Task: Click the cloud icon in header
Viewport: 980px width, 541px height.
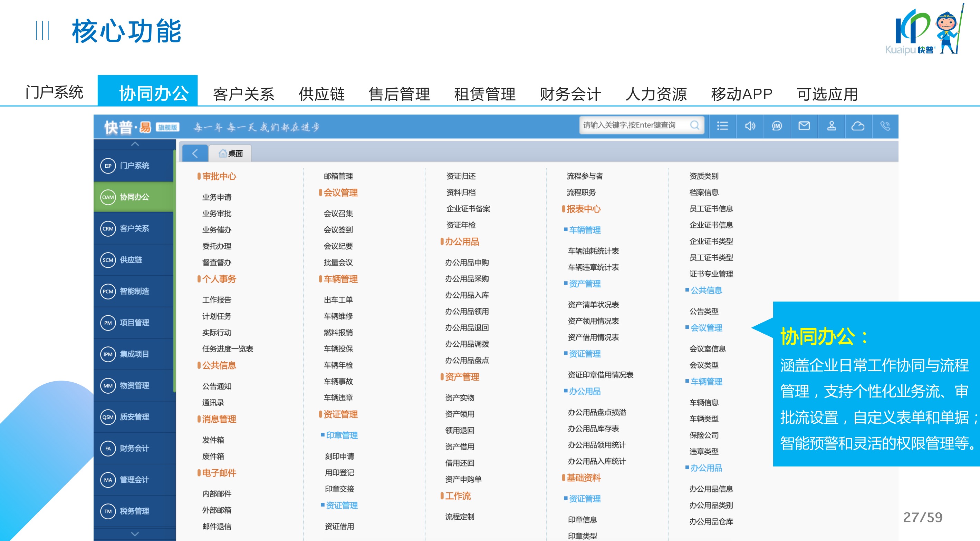Action: tap(858, 126)
